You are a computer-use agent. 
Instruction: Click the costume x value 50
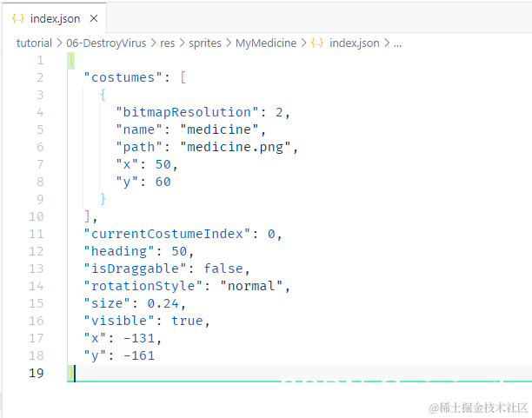pyautogui.click(x=163, y=164)
